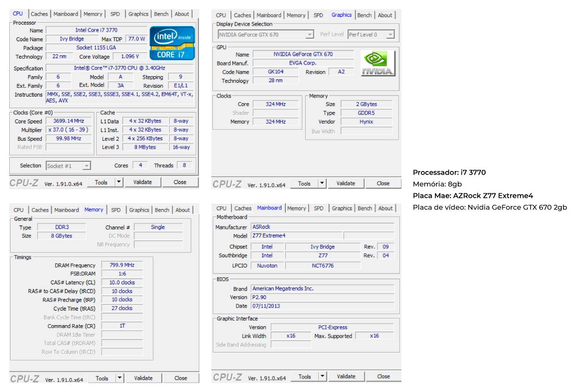Expand the Perf Level dropdown
The image size is (578, 392).
click(390, 34)
